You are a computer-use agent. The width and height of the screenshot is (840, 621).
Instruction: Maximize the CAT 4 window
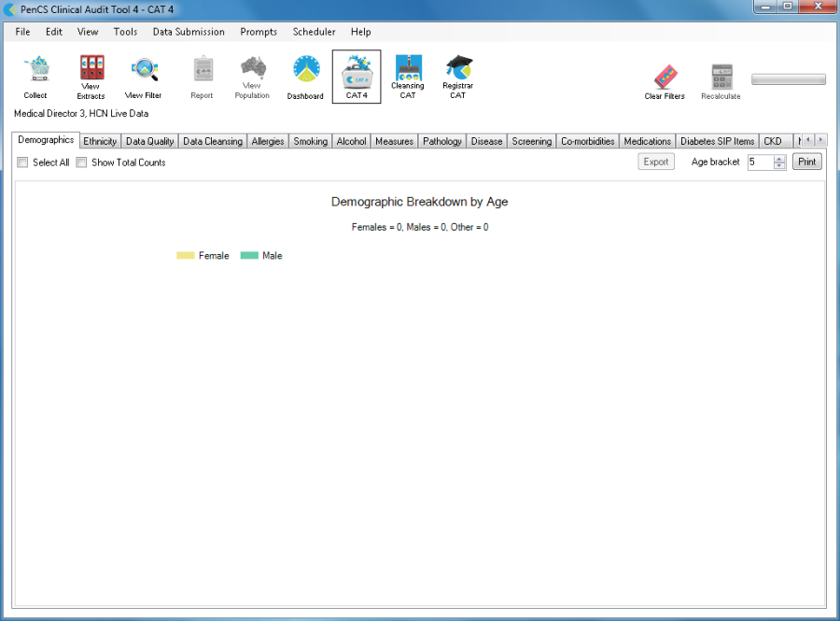(x=788, y=7)
